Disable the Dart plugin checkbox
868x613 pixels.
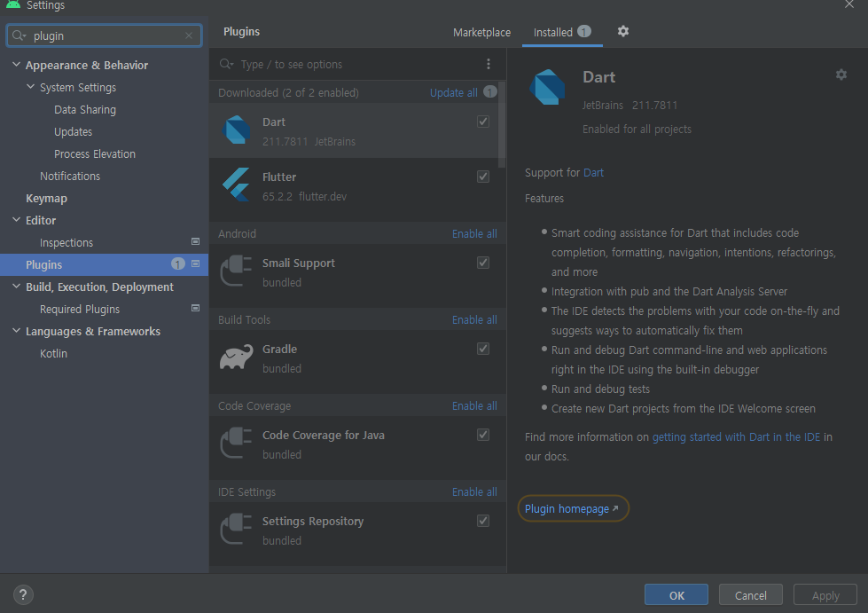tap(483, 122)
